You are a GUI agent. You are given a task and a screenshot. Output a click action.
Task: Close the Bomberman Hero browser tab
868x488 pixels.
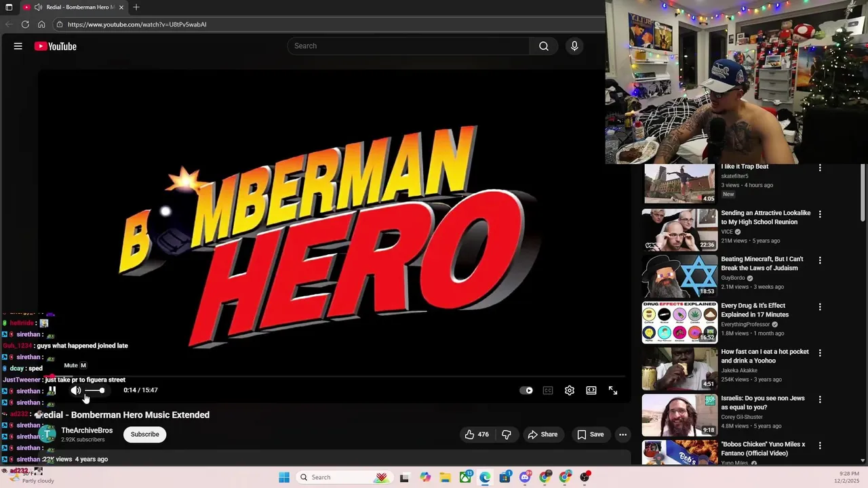tap(122, 7)
